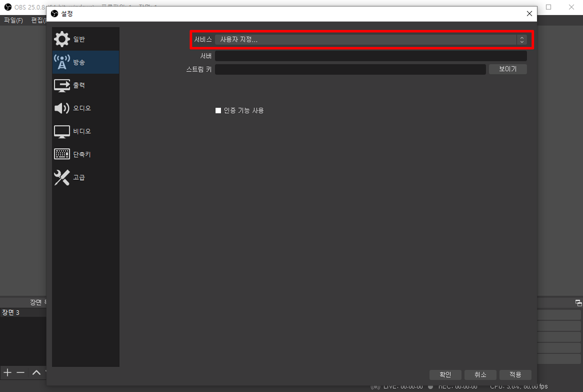Click the 서버 server input field

coord(371,56)
